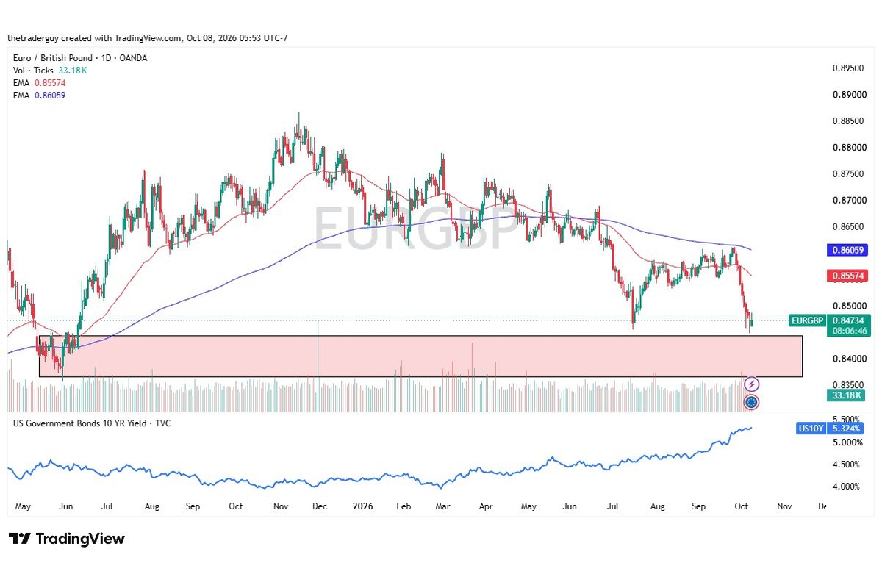Click the EURGBP 0.84734 price tag
The width and height of the screenshot is (882, 588).
click(x=830, y=320)
